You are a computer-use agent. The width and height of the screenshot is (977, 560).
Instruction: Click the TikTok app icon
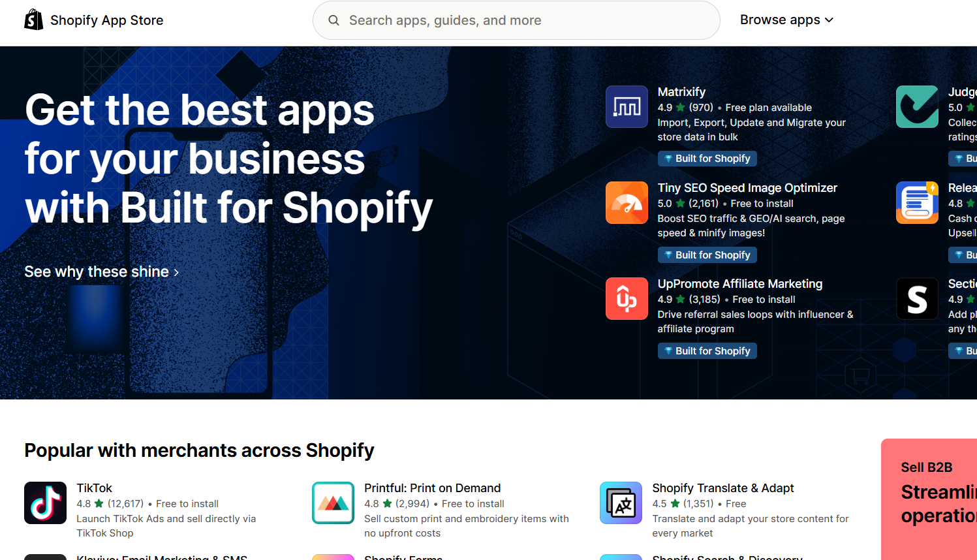pyautogui.click(x=45, y=503)
